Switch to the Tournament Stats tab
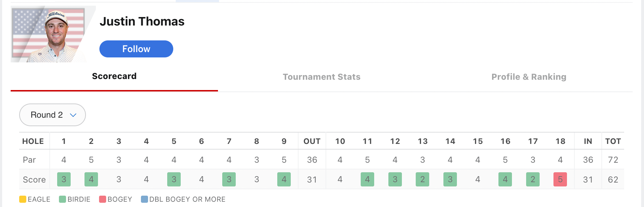 click(x=321, y=77)
